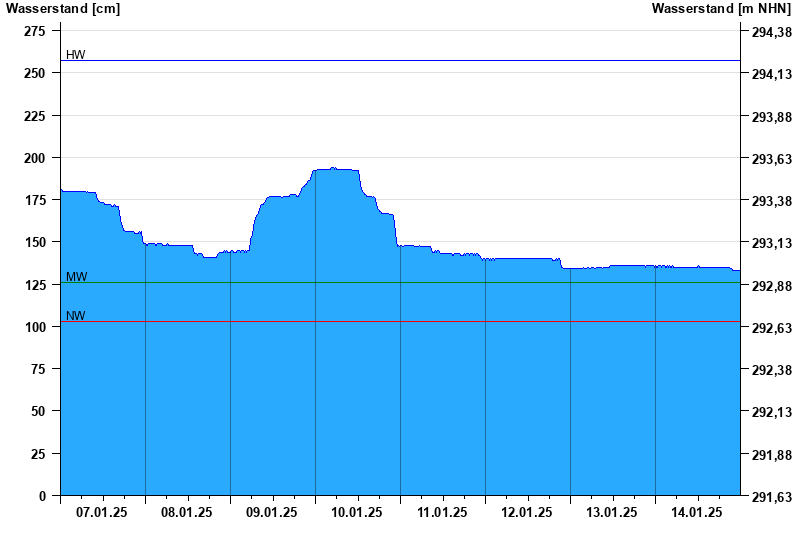Viewport: 800px width, 550px height.
Task: Click the 0 left axis value
Action: [x=42, y=496]
